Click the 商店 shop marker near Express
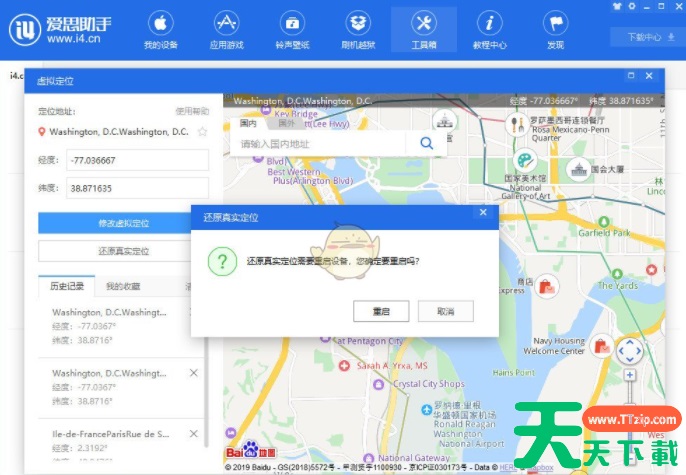The height and width of the screenshot is (475, 686). click(x=547, y=287)
